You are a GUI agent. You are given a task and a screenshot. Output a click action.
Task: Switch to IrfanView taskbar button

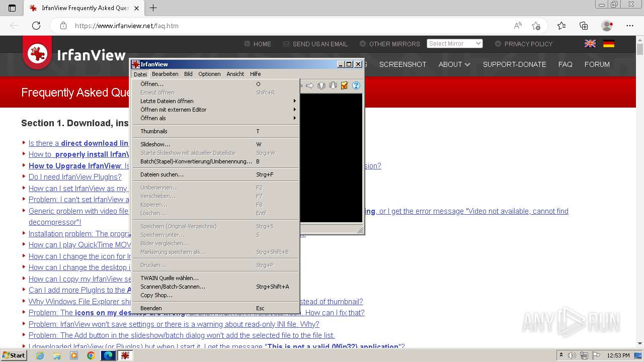[125, 355]
